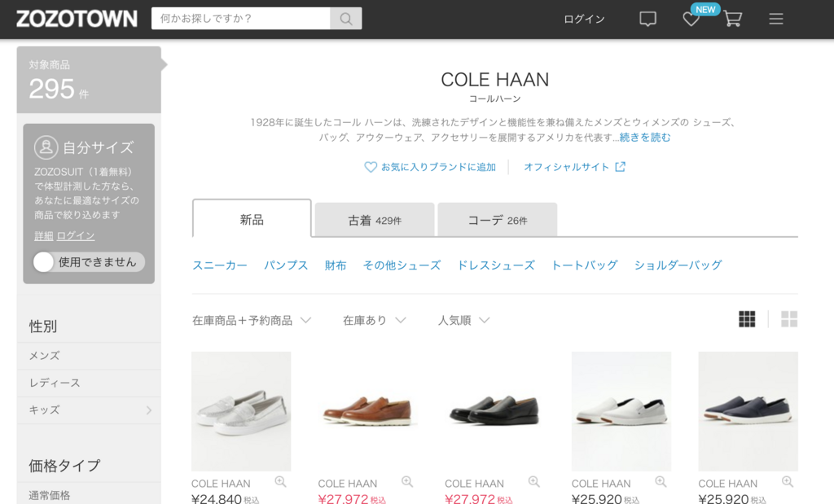834x504 pixels.
Task: Zoom icon on the white slip-on item
Action: [x=661, y=482]
